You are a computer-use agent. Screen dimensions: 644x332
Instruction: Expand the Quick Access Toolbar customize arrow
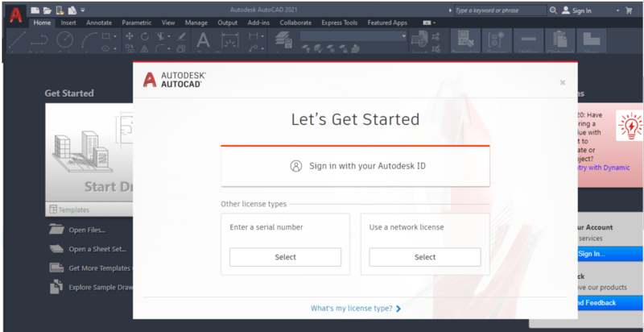click(83, 10)
